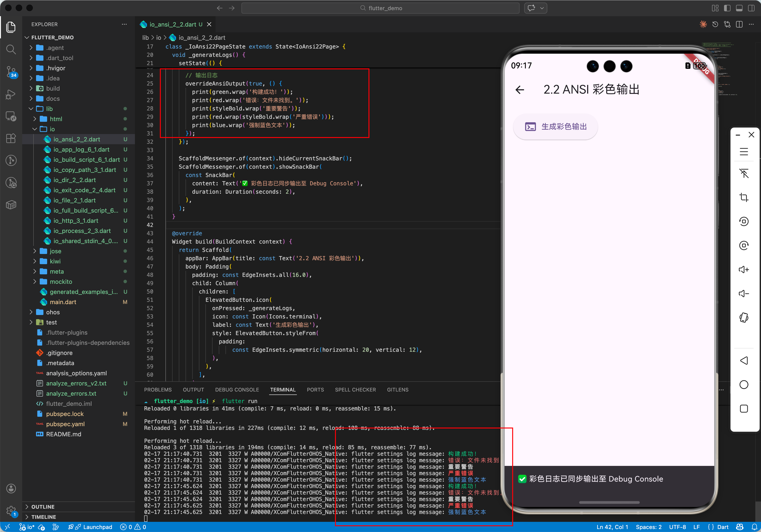The image size is (761, 532).
Task: Expand the OUTLINE section
Action: click(x=43, y=507)
